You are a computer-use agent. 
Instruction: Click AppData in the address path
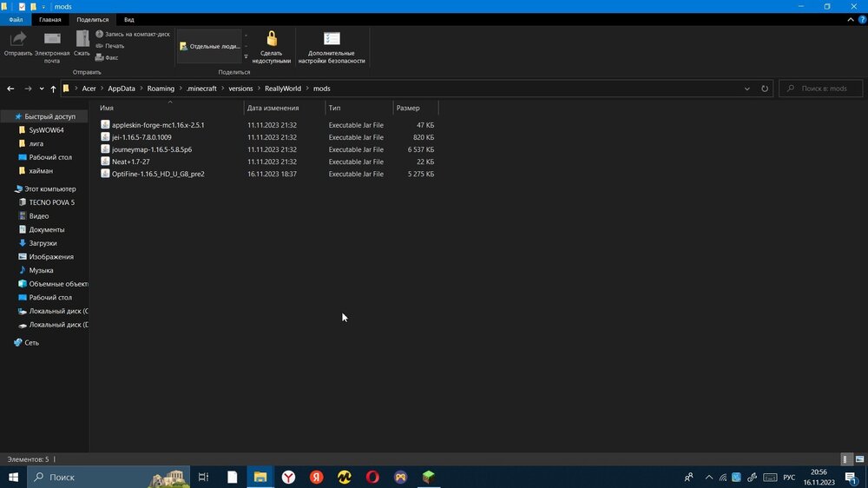(x=122, y=89)
